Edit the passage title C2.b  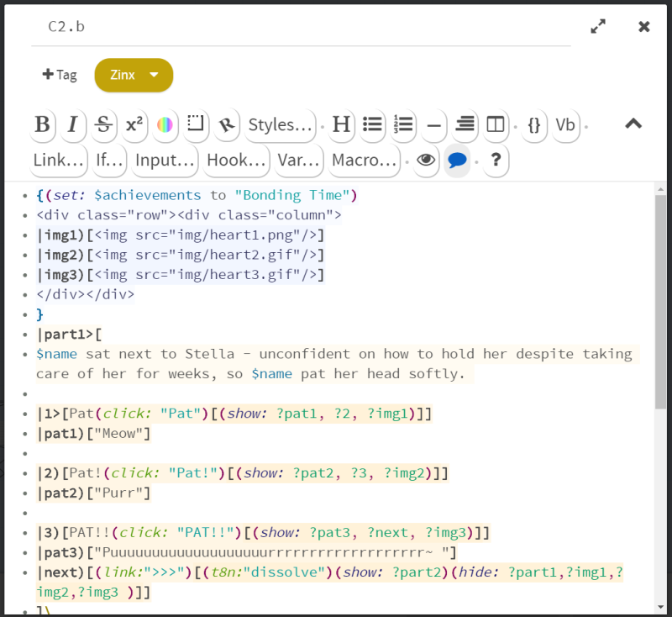coord(301,27)
